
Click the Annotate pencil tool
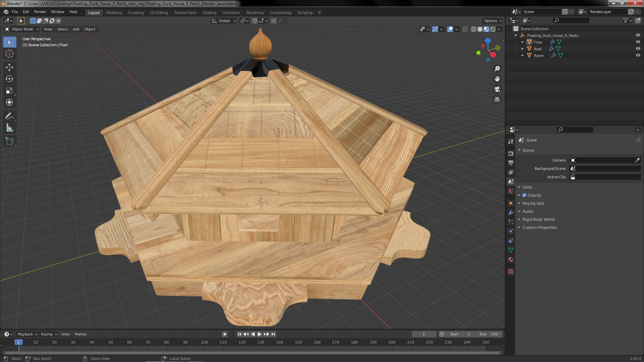9,116
